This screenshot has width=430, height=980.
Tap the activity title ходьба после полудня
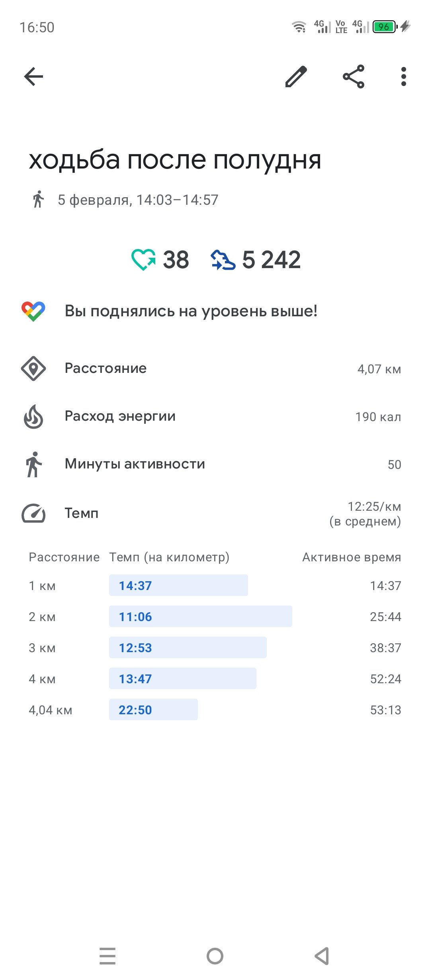pos(175,160)
